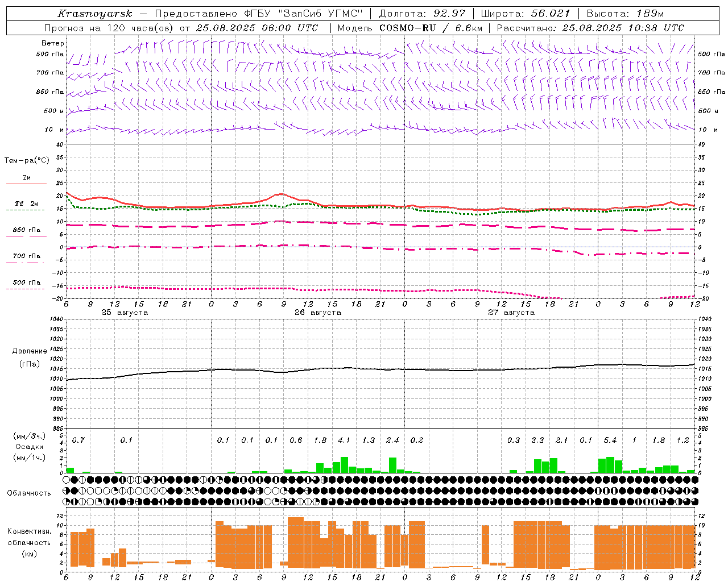Click the '10 м' wind level label on left
Viewport: 728px width, 582px height.
(55, 130)
